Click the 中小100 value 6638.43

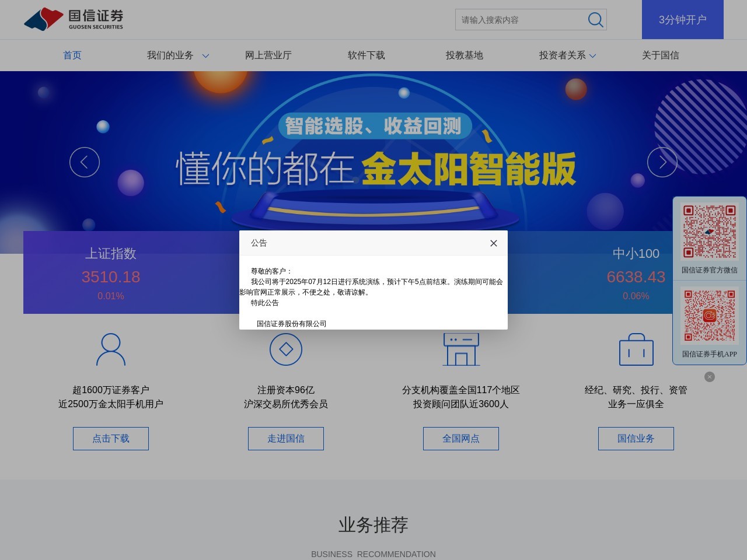pos(636,277)
